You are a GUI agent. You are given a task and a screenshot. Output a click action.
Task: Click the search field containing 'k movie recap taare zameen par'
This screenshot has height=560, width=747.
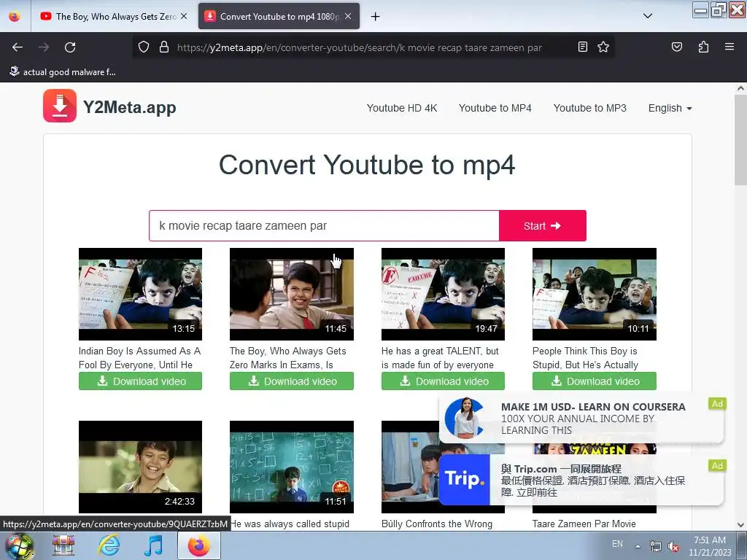(324, 226)
